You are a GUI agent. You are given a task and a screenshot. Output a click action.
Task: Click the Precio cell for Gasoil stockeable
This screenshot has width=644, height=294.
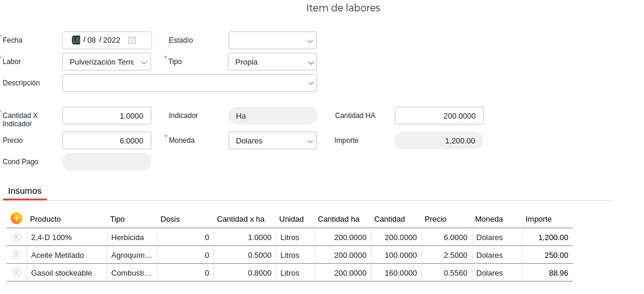click(446, 273)
